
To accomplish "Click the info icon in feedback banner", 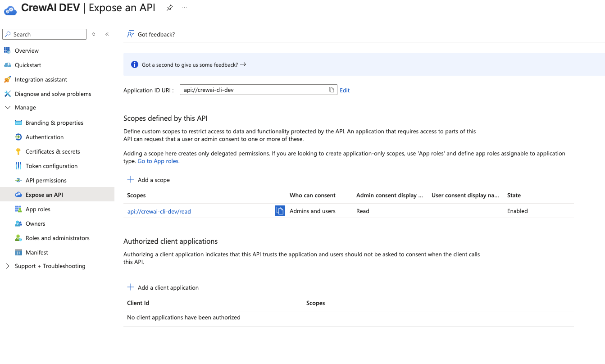I will coord(134,64).
